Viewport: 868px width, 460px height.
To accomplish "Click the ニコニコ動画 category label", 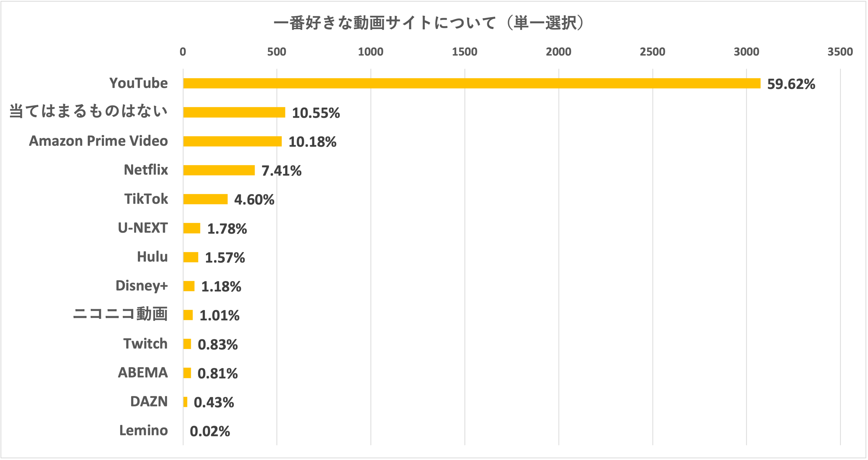I will 120,314.
